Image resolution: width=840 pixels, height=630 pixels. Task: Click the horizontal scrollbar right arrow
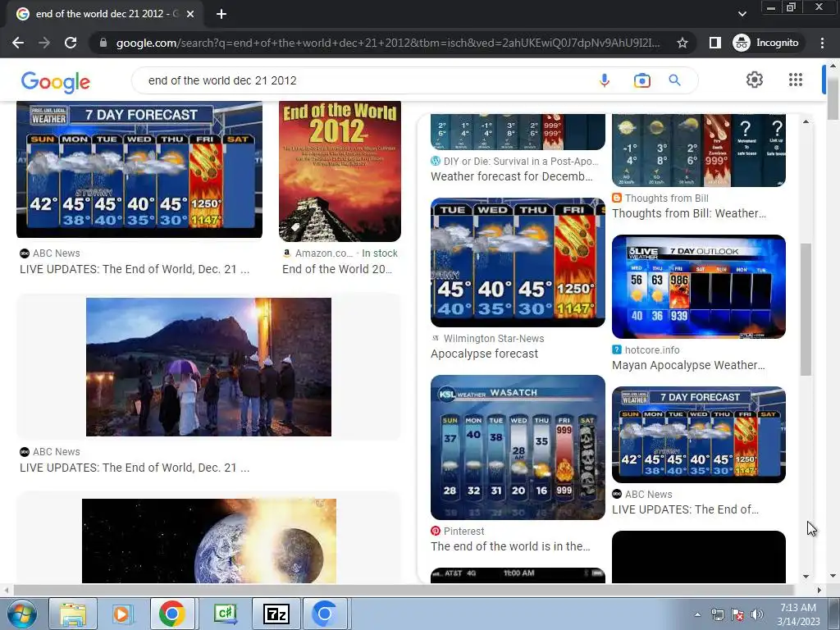coord(819,590)
